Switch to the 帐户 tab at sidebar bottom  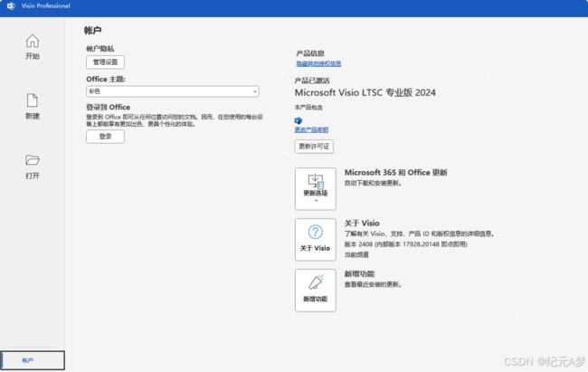coord(33,360)
